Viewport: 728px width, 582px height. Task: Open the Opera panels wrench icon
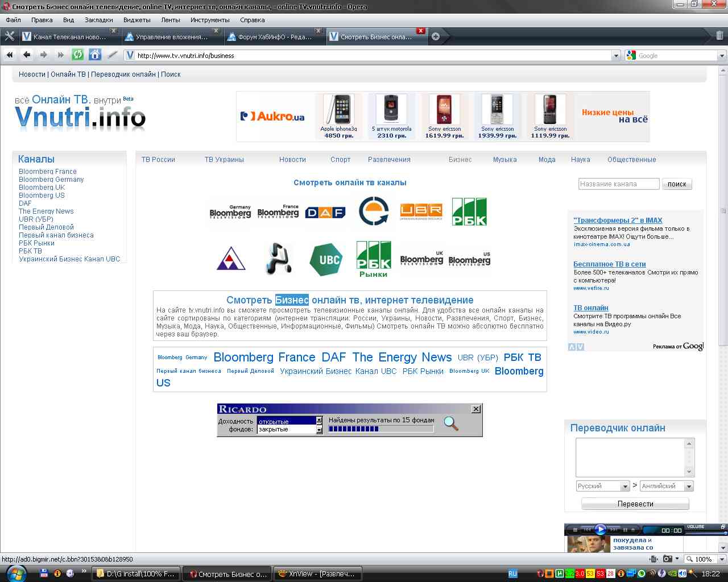(9, 36)
